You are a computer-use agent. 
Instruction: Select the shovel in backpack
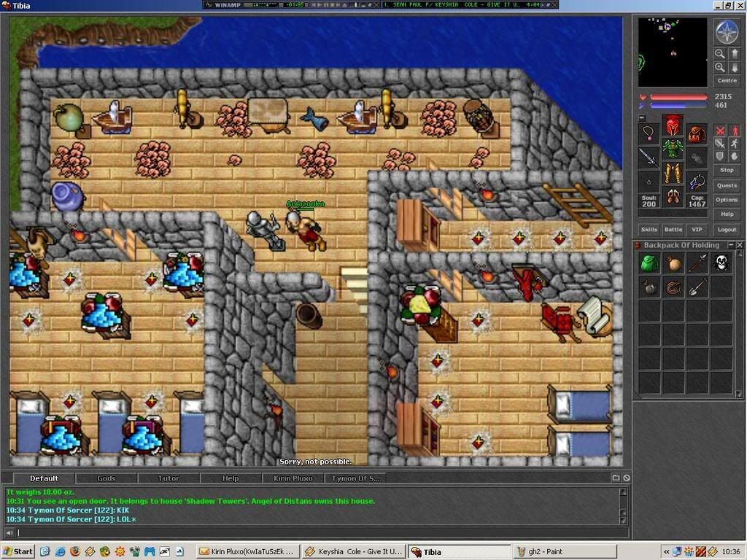[x=697, y=287]
